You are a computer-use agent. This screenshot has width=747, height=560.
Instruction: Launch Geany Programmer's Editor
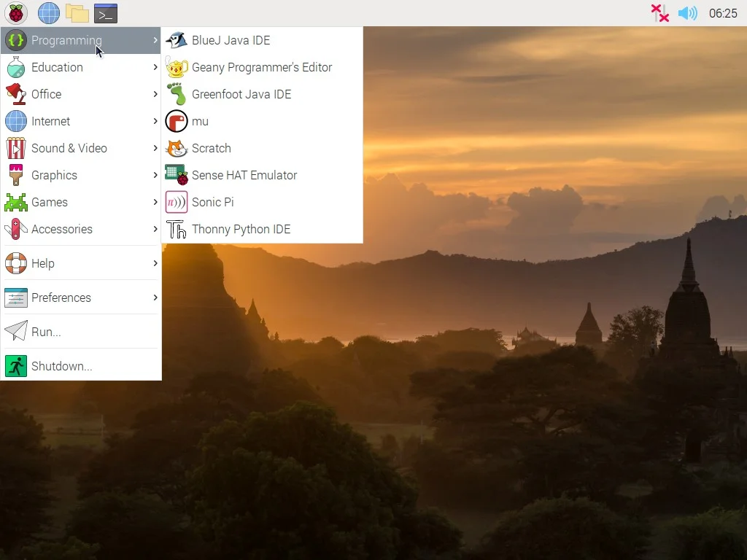click(262, 67)
